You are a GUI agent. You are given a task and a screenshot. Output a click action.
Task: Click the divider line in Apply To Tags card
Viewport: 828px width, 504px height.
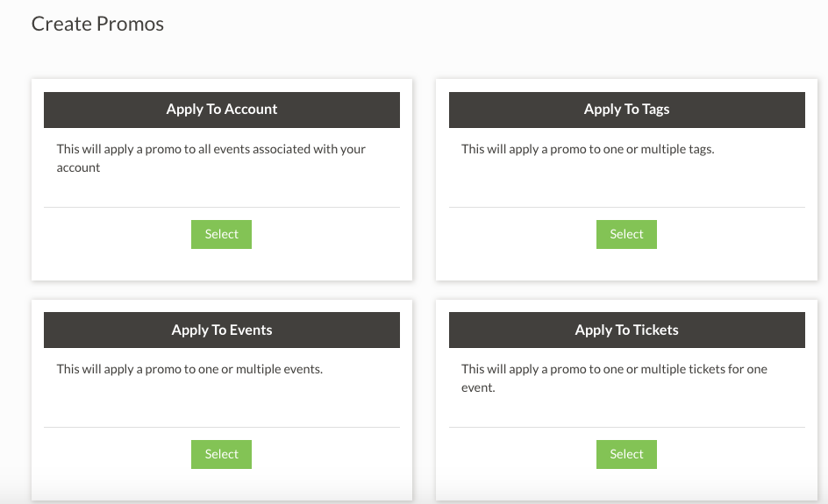pos(626,208)
